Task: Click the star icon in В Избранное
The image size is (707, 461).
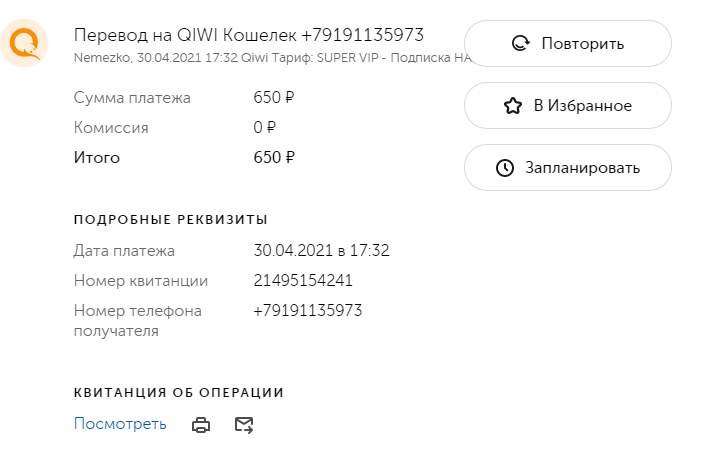Action: (513, 106)
